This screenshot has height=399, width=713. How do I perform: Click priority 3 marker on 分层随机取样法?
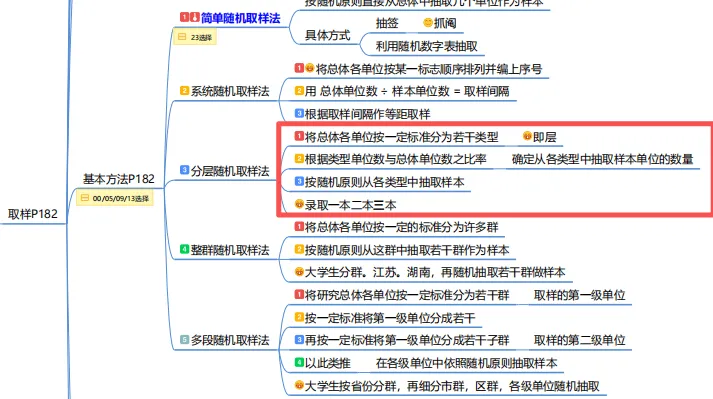coord(184,170)
